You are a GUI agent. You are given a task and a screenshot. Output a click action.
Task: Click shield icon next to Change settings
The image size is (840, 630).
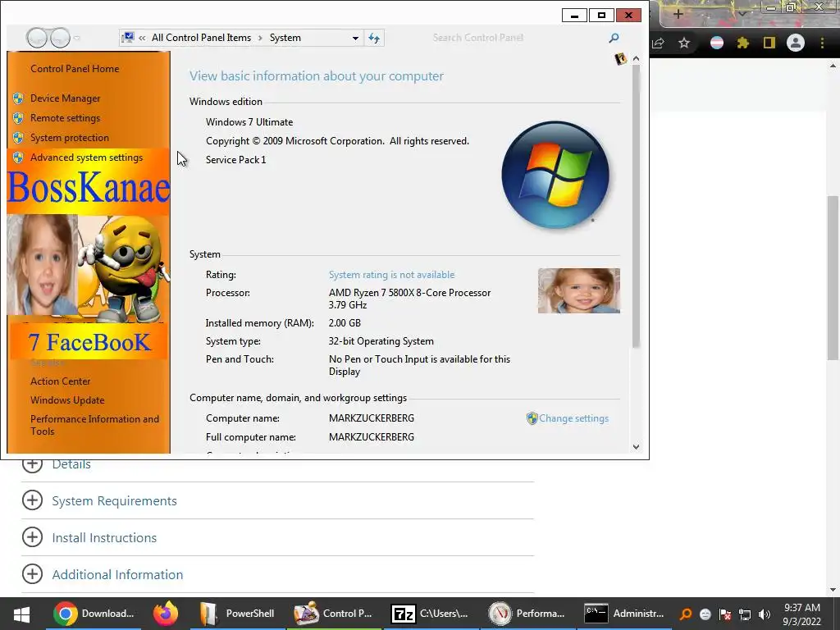click(x=532, y=418)
